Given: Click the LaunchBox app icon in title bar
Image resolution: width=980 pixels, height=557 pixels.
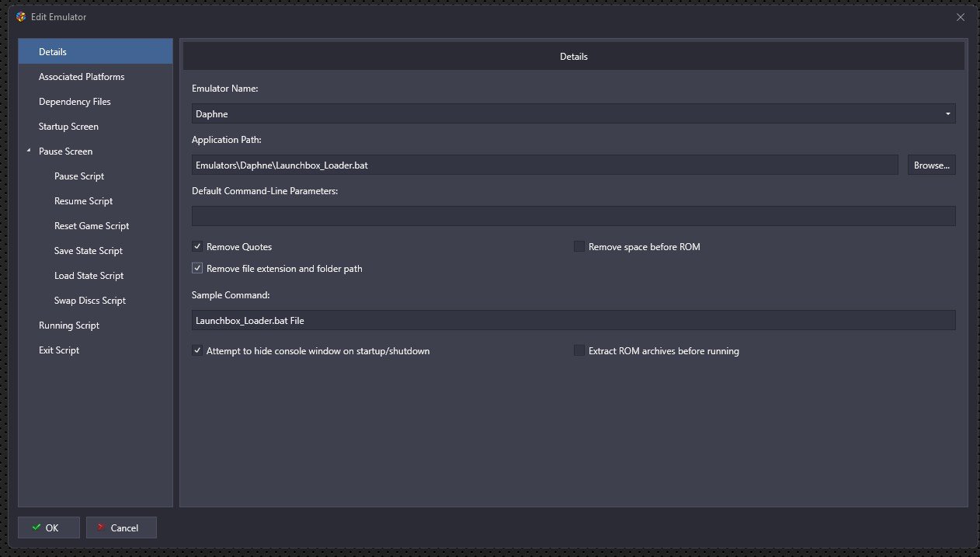Looking at the screenshot, I should (20, 16).
